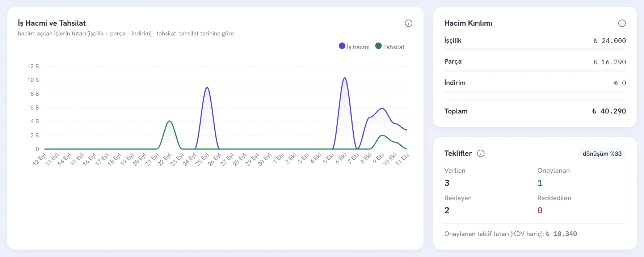The image size is (644, 257).
Task: Select the approved offer amount ₺ 10.340
Action: pyautogui.click(x=561, y=234)
